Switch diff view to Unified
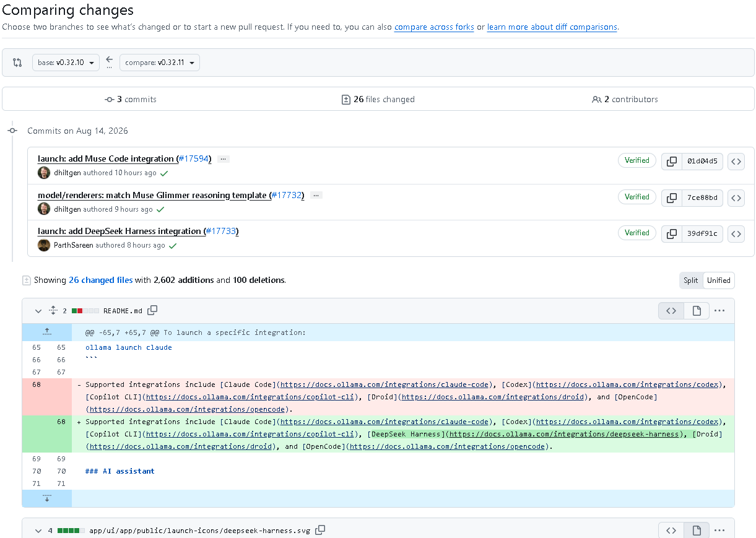 [719, 280]
